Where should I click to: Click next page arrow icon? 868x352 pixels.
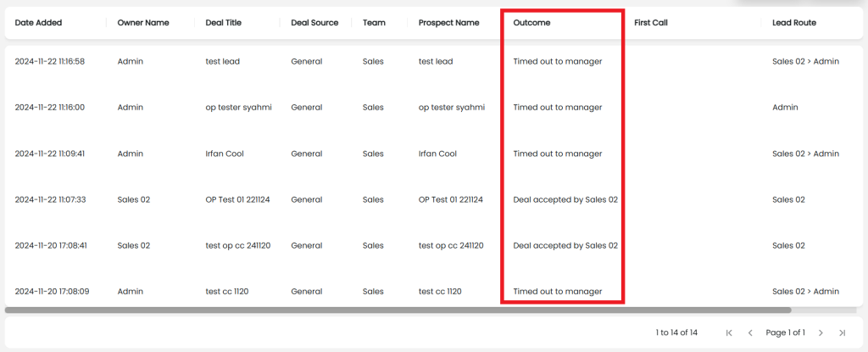click(x=821, y=332)
